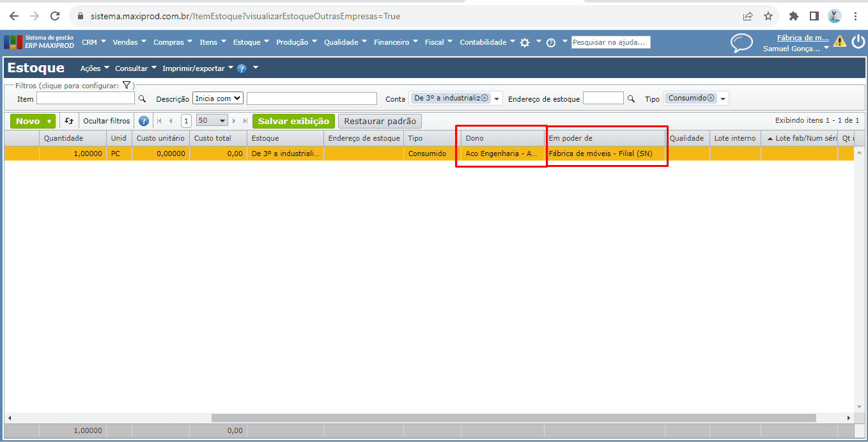Open the page size 50 dropdown
The width and height of the screenshot is (868, 442).
212,120
